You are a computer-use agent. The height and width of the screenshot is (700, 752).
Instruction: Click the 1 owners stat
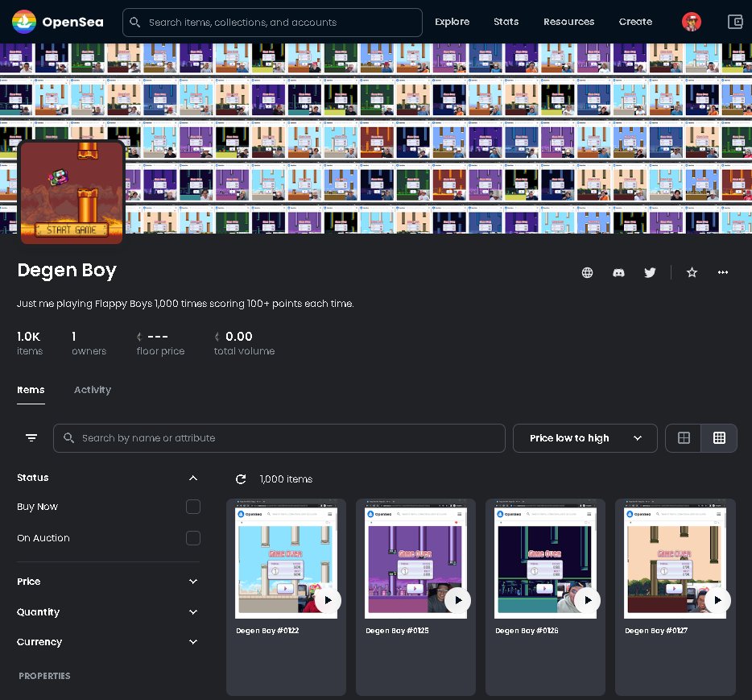(89, 343)
